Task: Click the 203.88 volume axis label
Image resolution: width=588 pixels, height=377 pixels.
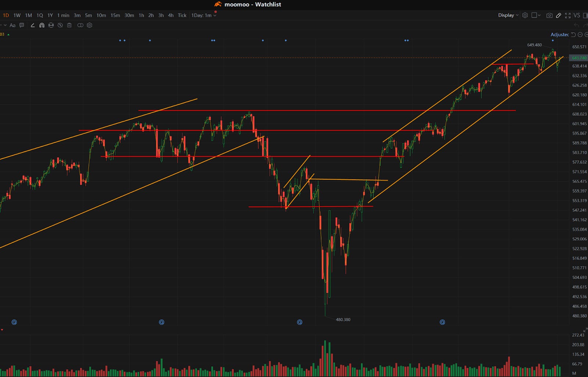Action: pos(578,345)
